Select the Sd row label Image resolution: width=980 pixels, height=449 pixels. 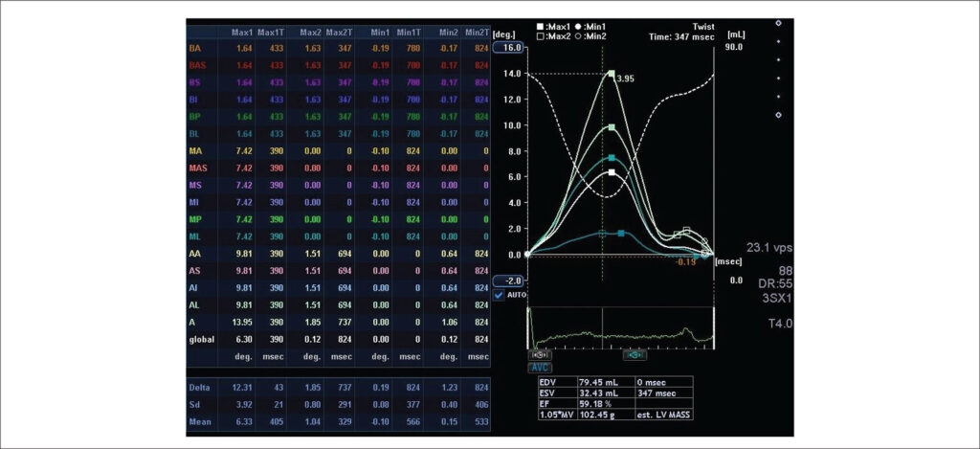(x=193, y=405)
